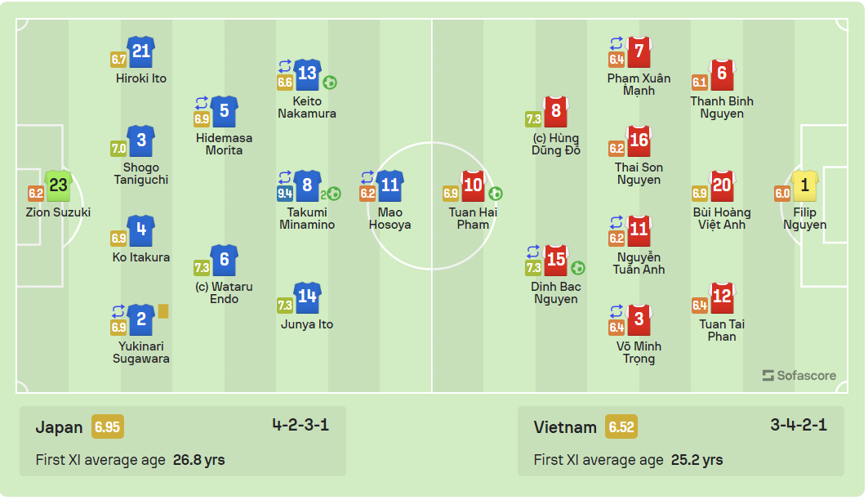Click Hiroki Ito's number 21 jersey
The image size is (868, 500).
pyautogui.click(x=141, y=52)
